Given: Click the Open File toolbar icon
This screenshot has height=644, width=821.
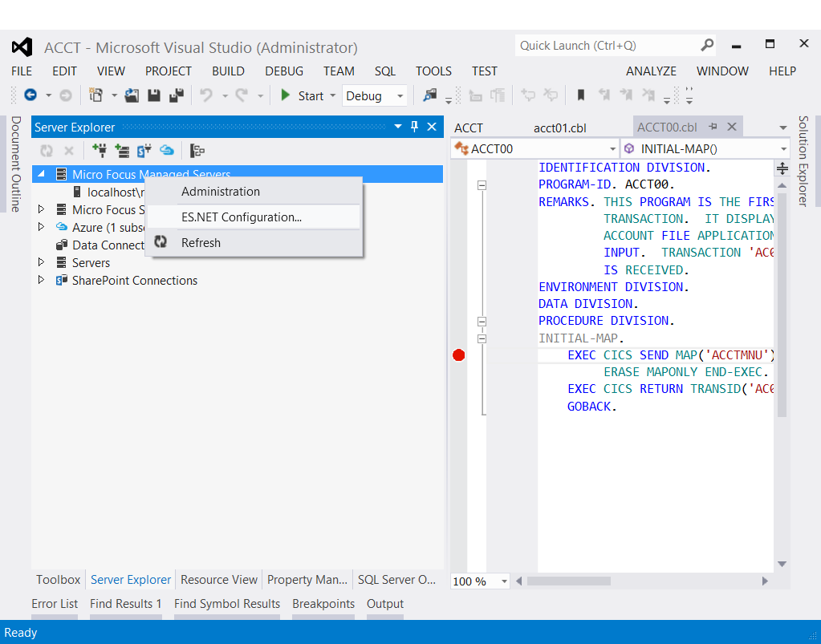Looking at the screenshot, I should (x=132, y=95).
